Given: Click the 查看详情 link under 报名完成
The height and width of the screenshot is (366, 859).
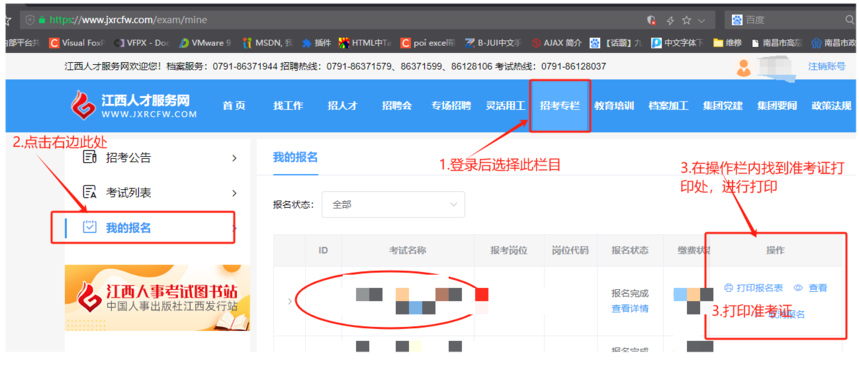Looking at the screenshot, I should click(630, 308).
